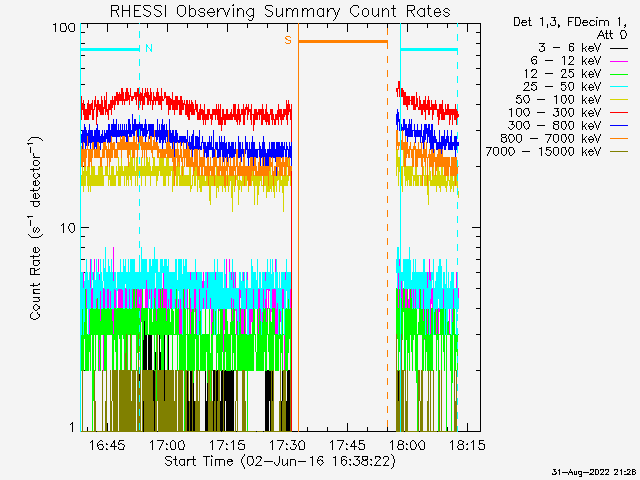Screen dimensions: 640x480
Task: Click the Start Time axis title
Action: click(x=280, y=461)
